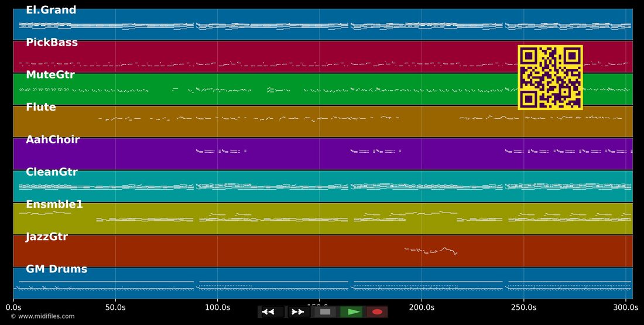644x325 pixels.
Task: Click the yellow QR code
Action: click(x=550, y=77)
